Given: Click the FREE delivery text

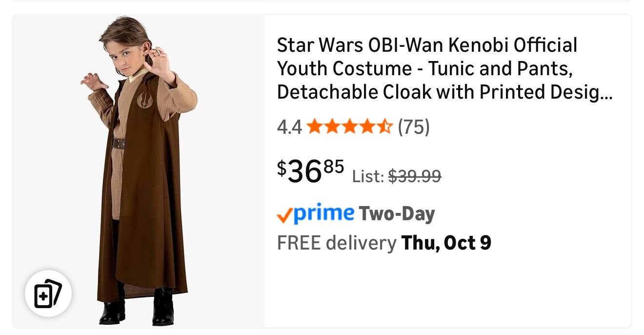Looking at the screenshot, I should click(336, 243).
